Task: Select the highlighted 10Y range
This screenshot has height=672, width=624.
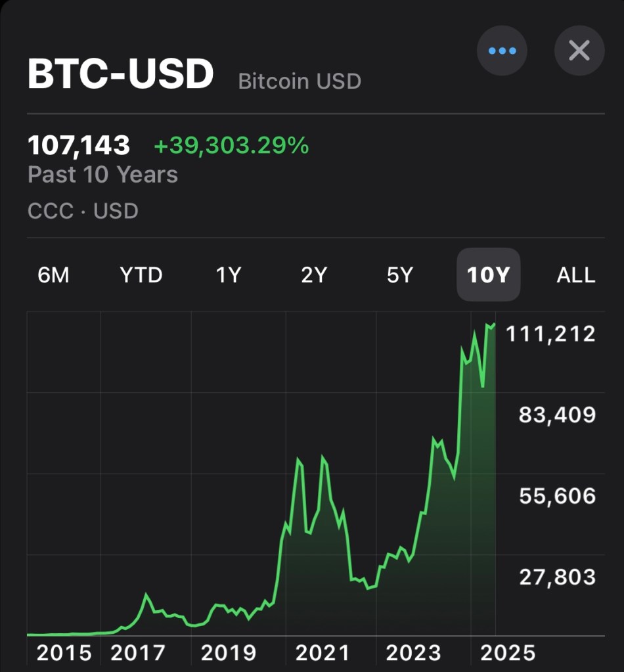Action: tap(488, 275)
